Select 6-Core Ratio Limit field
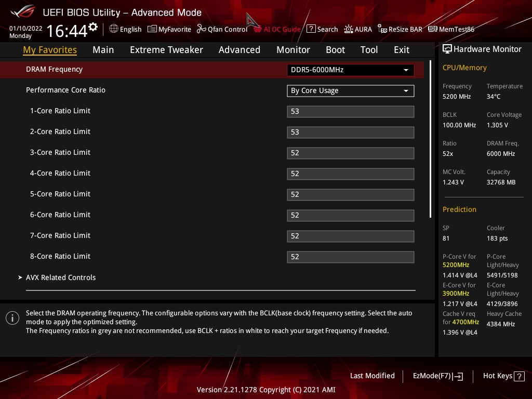532x399 pixels. [x=351, y=216]
